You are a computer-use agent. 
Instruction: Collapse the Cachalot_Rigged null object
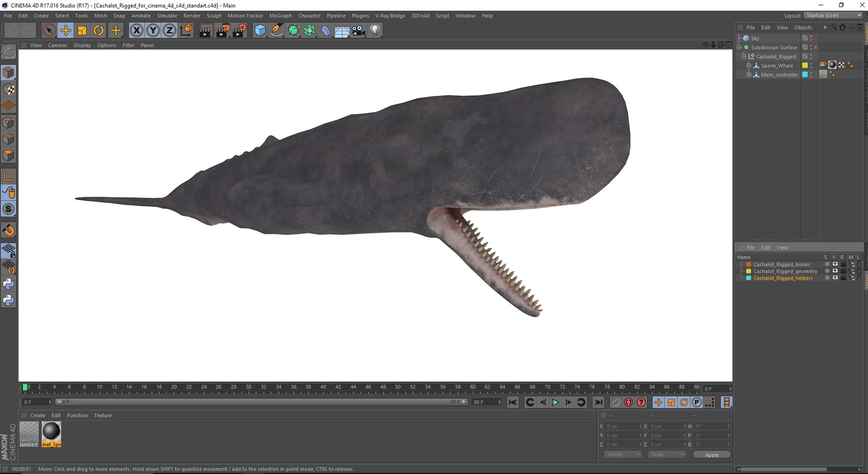pos(744,56)
